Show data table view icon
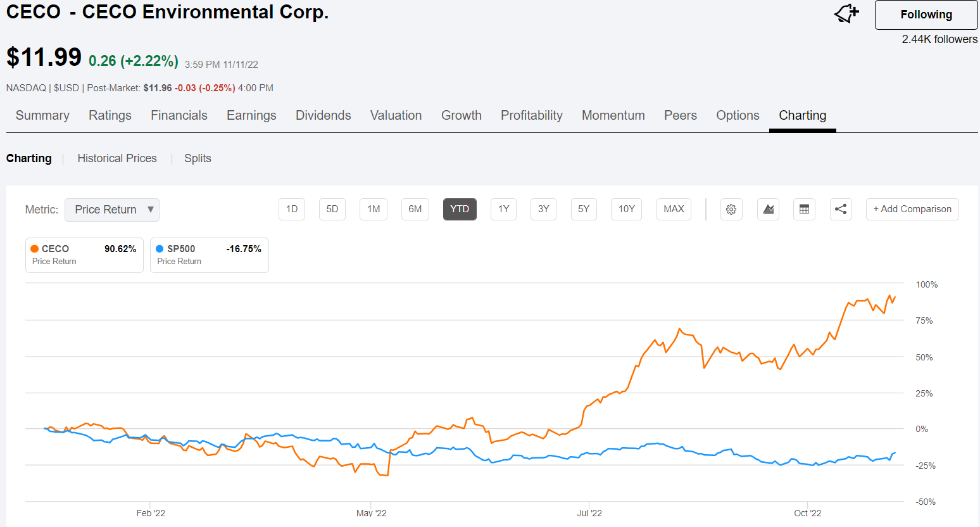The image size is (980, 527). [x=804, y=210]
